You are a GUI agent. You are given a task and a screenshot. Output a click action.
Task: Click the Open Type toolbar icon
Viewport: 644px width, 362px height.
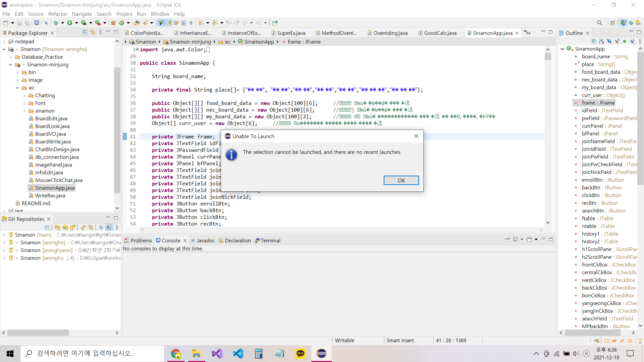(137, 23)
